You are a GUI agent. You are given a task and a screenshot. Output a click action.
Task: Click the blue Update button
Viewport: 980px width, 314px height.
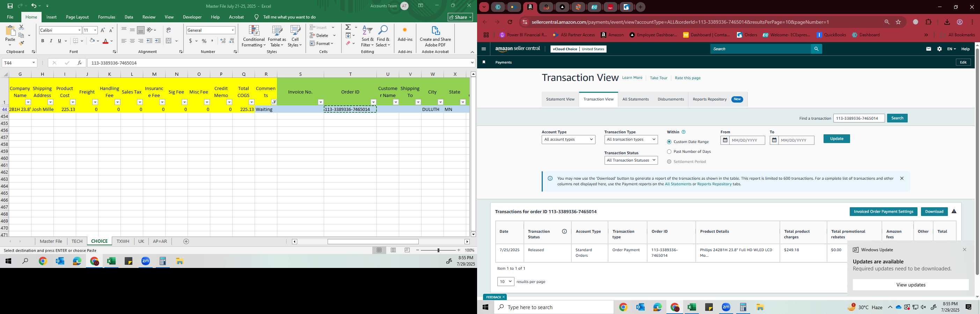tap(836, 139)
